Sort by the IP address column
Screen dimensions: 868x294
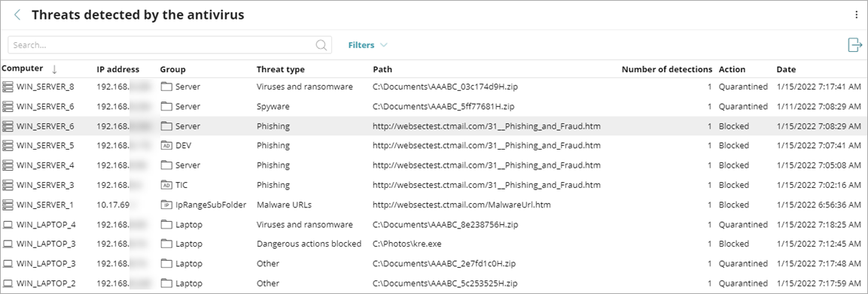[118, 70]
